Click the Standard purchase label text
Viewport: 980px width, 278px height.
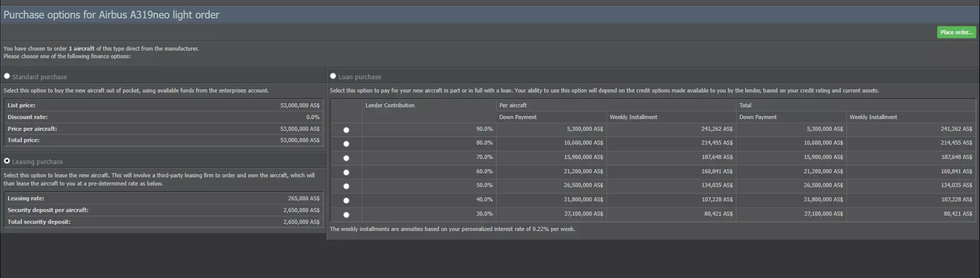tap(39, 77)
